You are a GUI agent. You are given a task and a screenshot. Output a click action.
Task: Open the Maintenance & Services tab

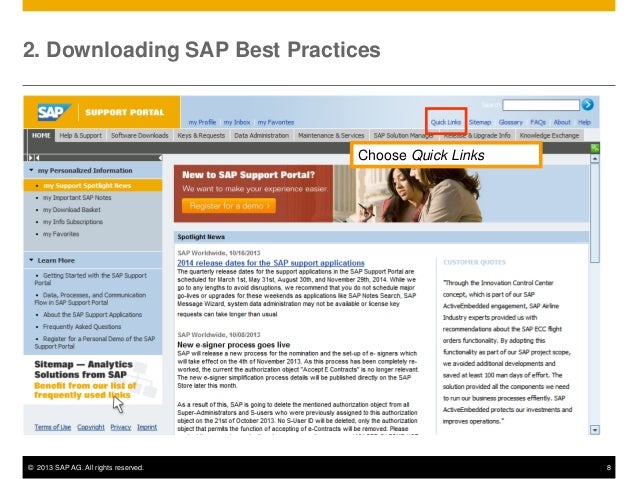[331, 136]
